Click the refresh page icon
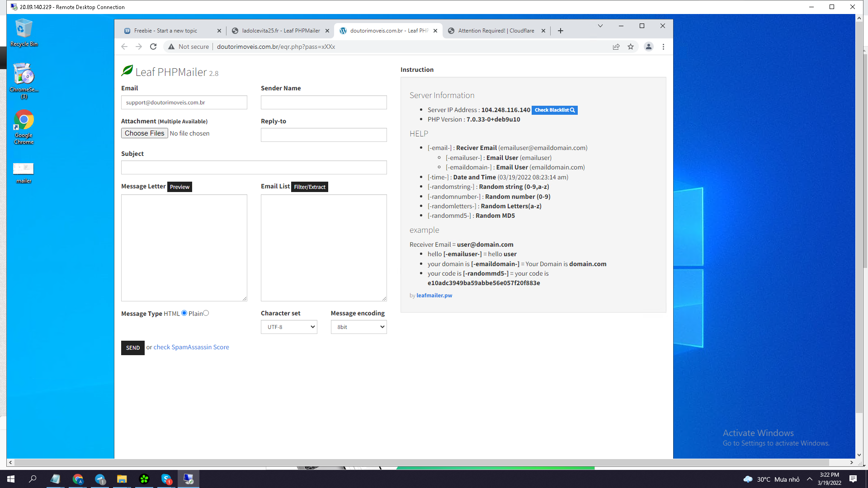 [153, 47]
